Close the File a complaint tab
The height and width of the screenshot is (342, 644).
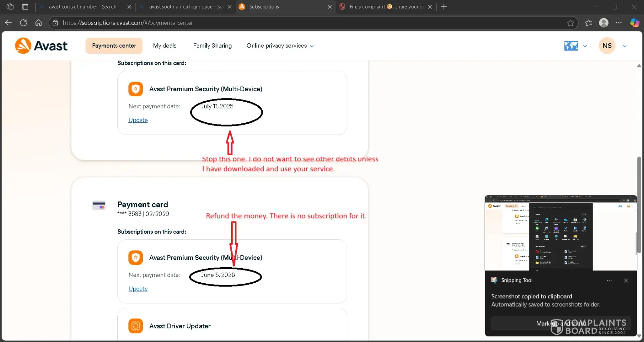coord(430,7)
